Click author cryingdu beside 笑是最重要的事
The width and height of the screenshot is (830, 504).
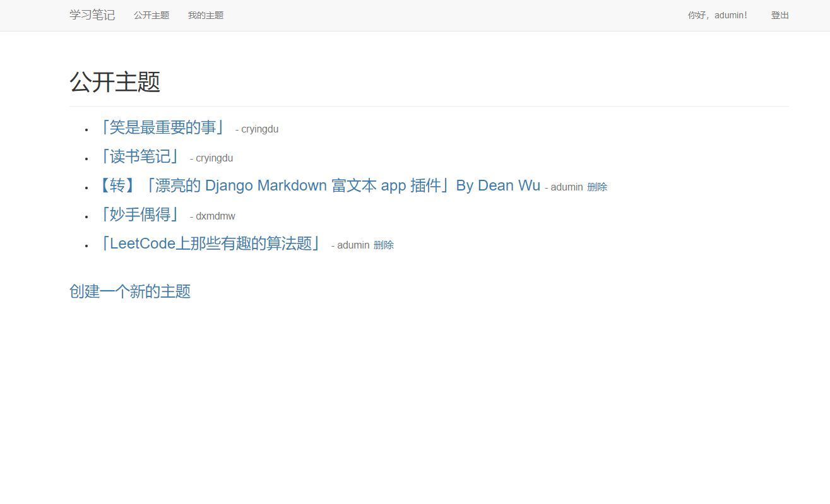257,129
